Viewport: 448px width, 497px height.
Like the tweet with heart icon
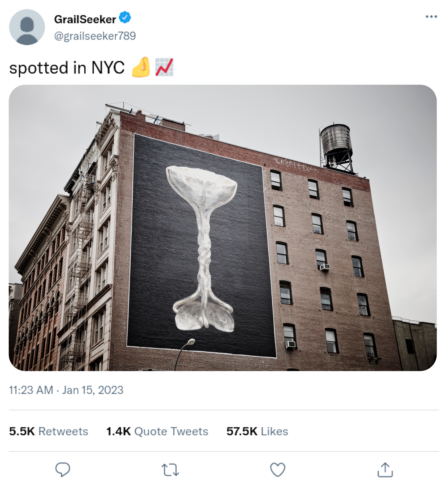pyautogui.click(x=278, y=469)
